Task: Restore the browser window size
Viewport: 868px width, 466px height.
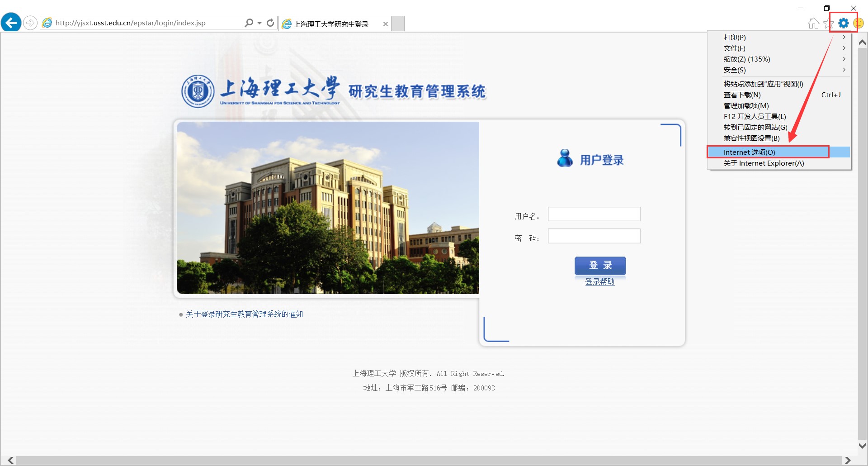Action: [827, 8]
